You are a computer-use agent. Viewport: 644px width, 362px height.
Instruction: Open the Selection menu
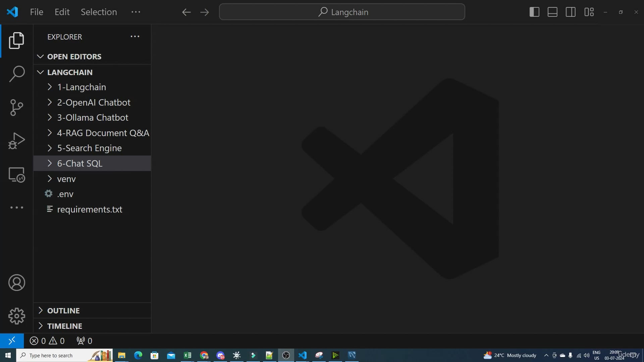(99, 12)
